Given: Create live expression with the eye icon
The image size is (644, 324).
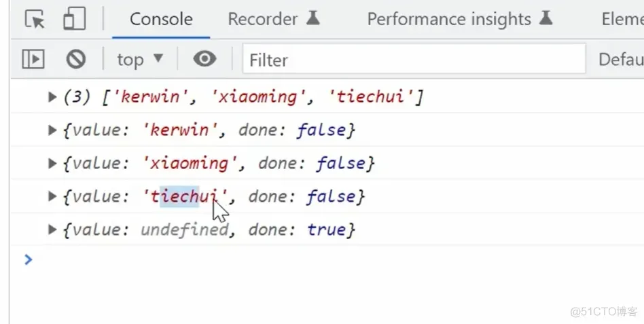Looking at the screenshot, I should point(204,59).
